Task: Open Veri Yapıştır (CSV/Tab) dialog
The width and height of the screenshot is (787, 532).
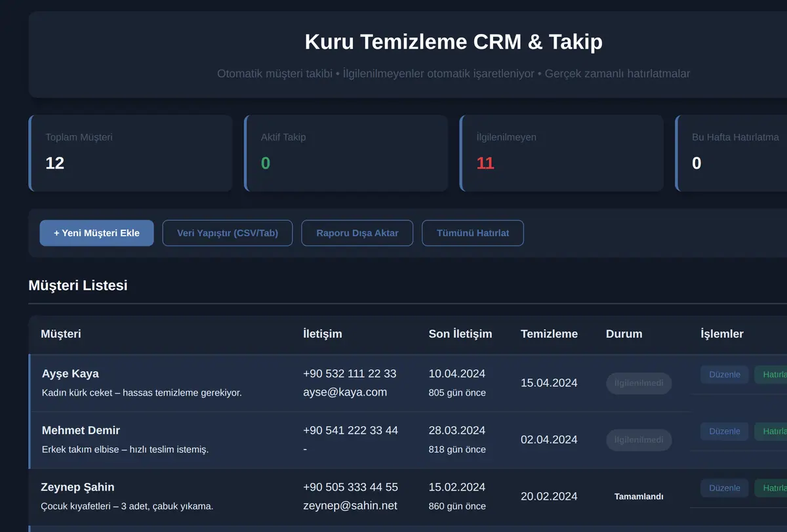Action: [228, 233]
